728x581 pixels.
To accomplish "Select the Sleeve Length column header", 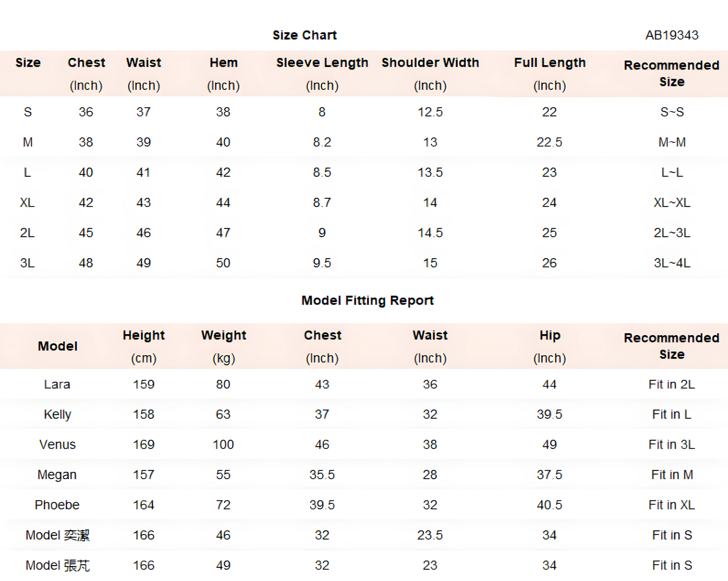I will tap(322, 63).
